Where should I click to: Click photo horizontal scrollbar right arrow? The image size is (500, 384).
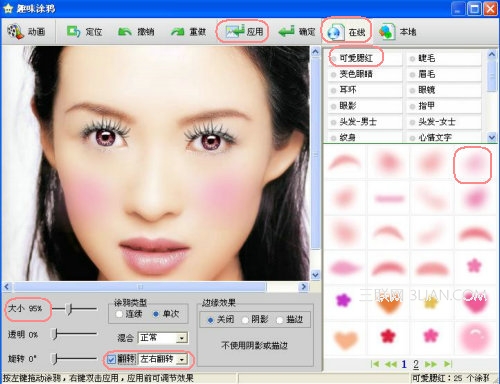303,286
